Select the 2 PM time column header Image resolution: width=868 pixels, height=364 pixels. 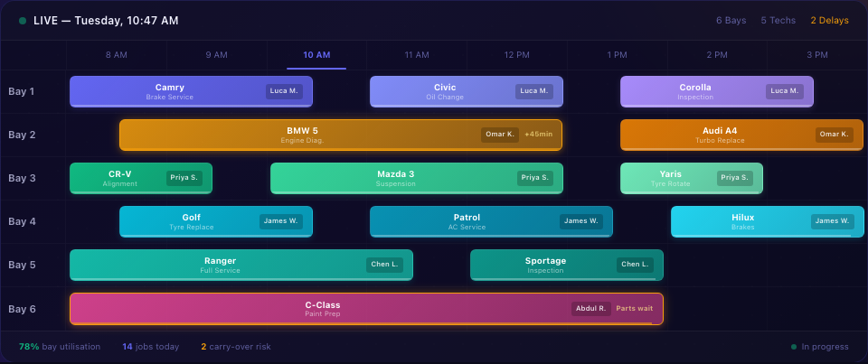(x=717, y=55)
